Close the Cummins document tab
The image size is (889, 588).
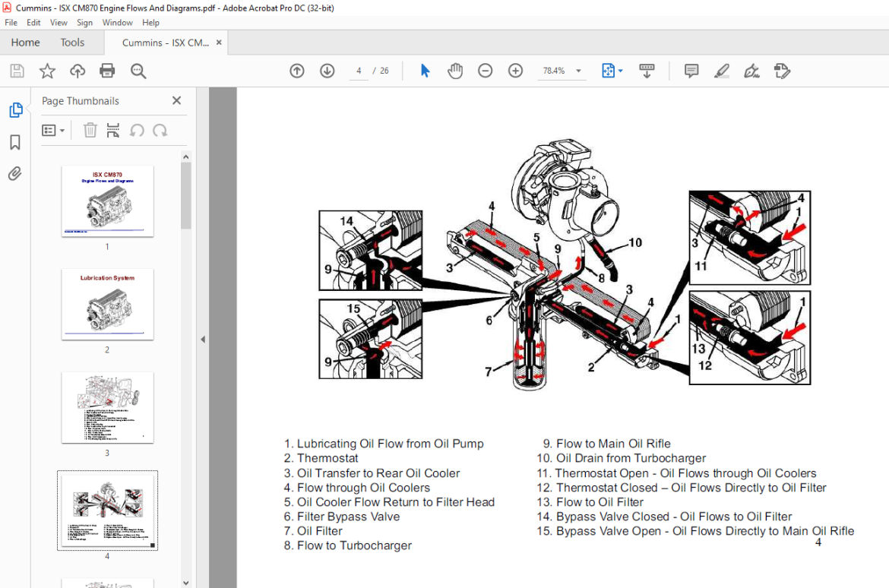coord(219,43)
